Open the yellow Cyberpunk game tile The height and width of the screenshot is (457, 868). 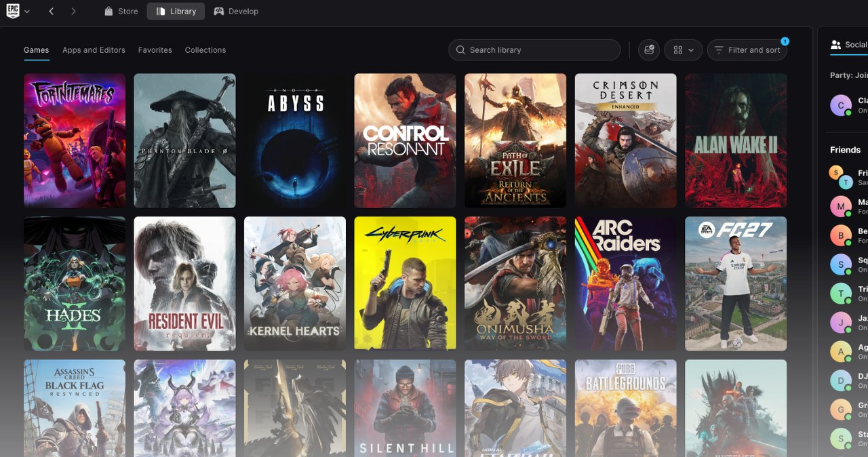pyautogui.click(x=405, y=283)
